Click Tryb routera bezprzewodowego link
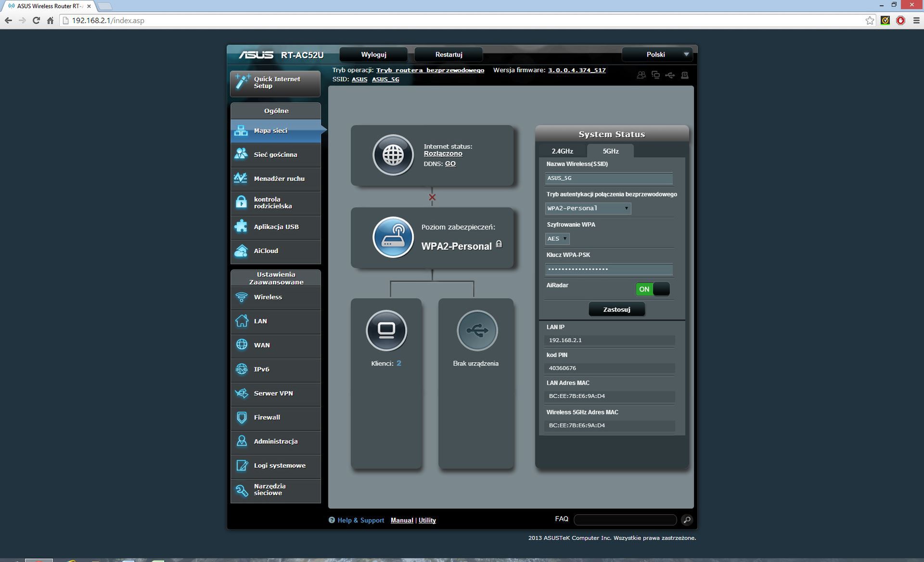924x562 pixels. coord(430,70)
